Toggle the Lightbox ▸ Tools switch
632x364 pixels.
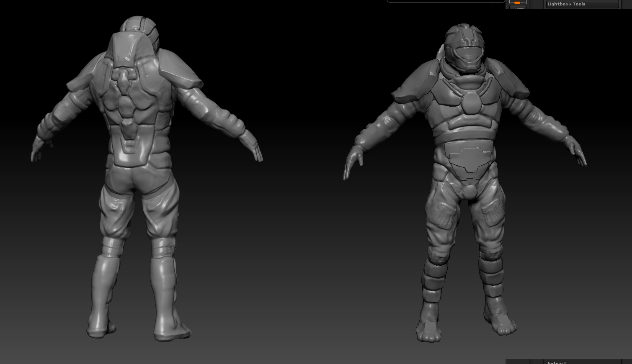coord(582,4)
